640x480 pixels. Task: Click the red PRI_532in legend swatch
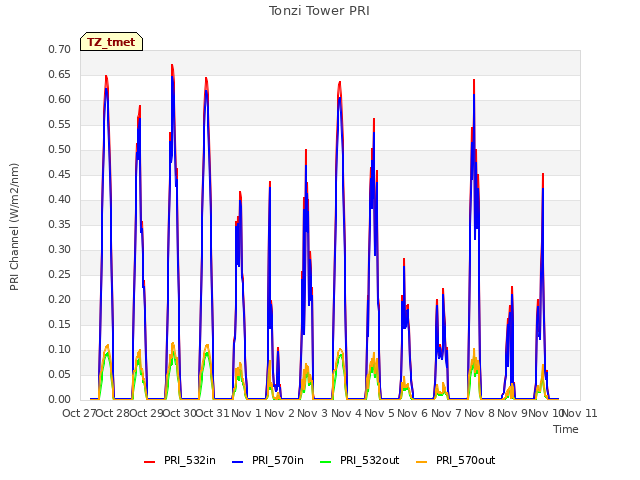tap(149, 461)
